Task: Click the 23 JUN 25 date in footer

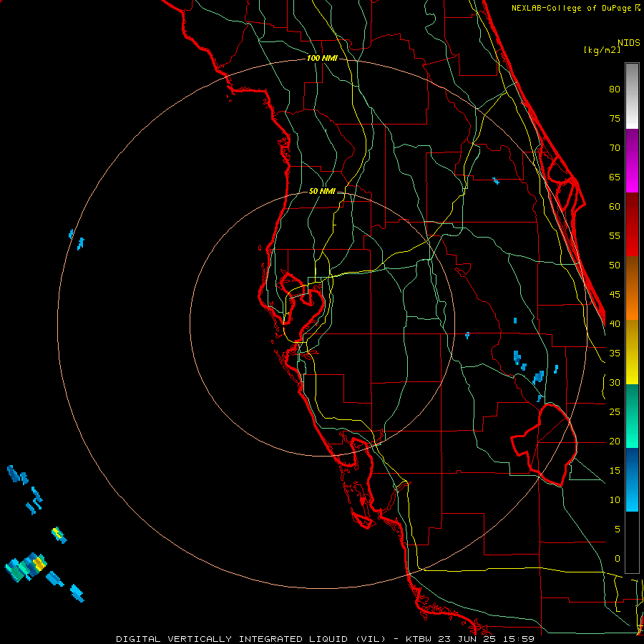Action: pos(469,639)
